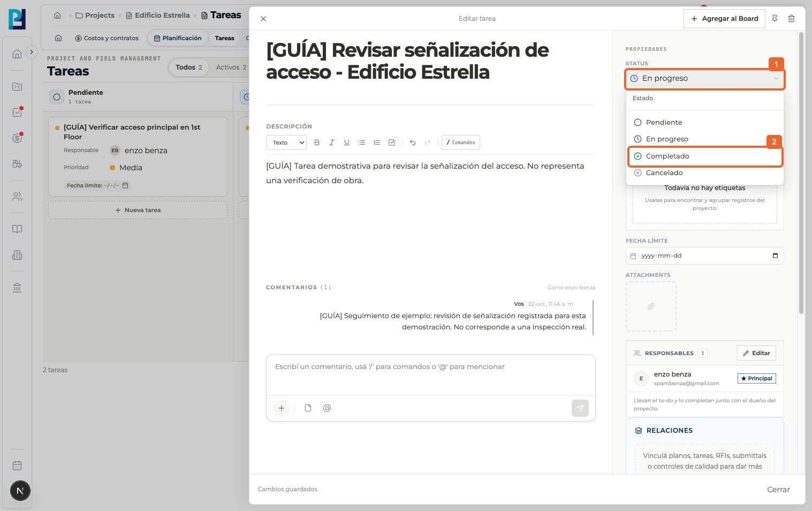Redo the last description edit
The height and width of the screenshot is (511, 812).
pyautogui.click(x=428, y=142)
